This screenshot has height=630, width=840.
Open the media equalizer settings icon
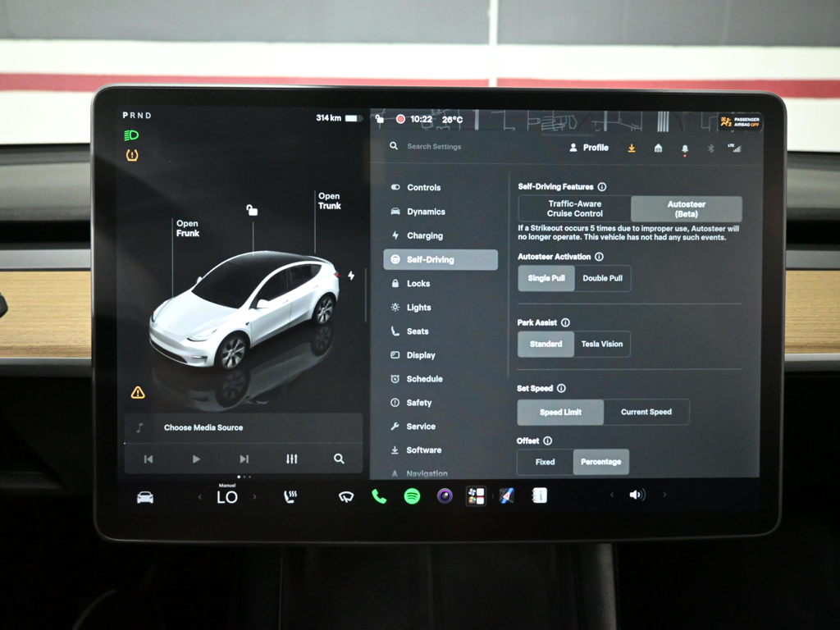(291, 459)
